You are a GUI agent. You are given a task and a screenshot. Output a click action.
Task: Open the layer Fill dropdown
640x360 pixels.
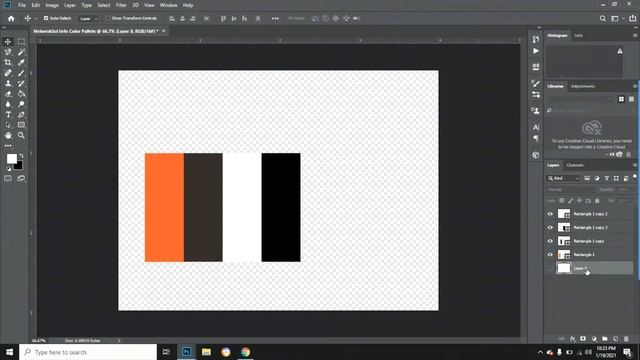(x=622, y=201)
